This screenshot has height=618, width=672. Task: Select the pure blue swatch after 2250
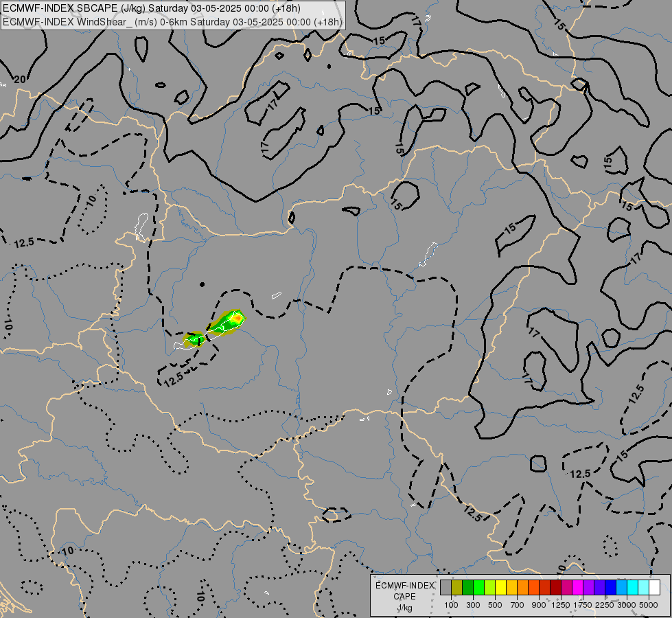point(611,587)
